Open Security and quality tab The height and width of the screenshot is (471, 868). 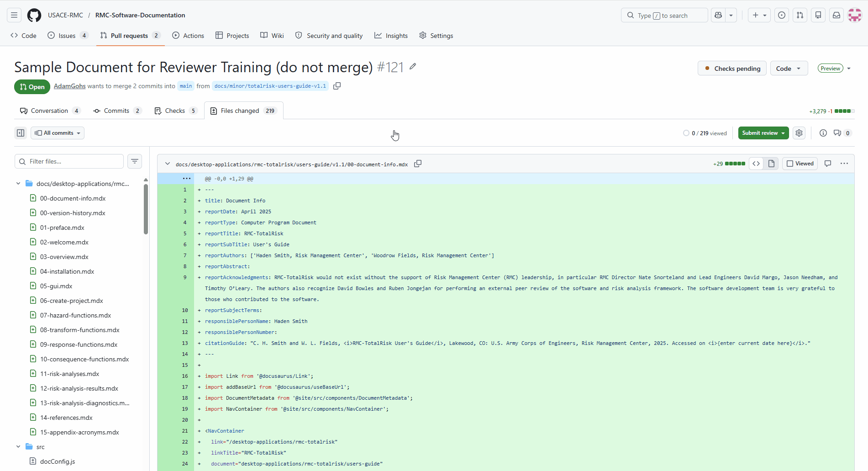point(329,36)
